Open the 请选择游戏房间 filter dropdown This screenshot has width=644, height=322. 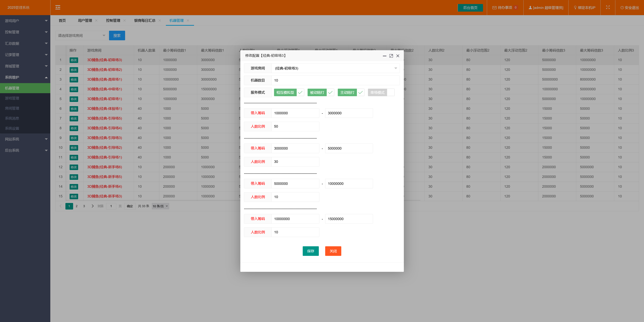point(82,36)
